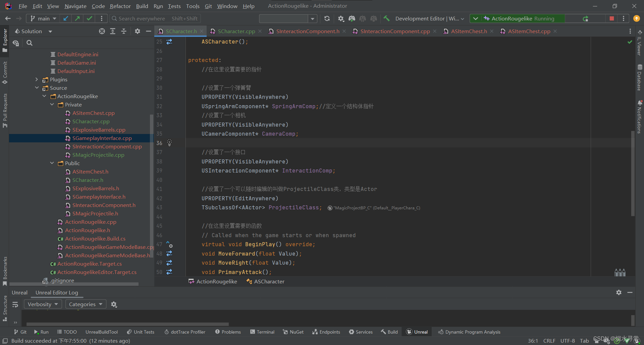Click the Problems tool window button

(228, 332)
